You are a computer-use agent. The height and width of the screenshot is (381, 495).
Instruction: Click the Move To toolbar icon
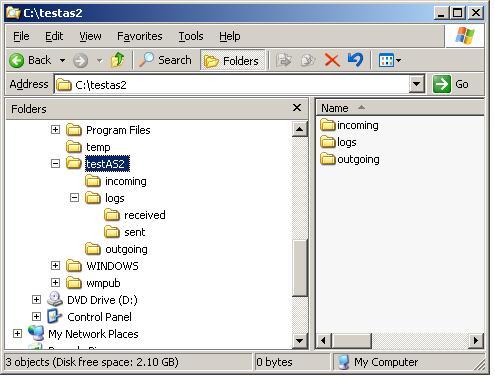(x=284, y=60)
